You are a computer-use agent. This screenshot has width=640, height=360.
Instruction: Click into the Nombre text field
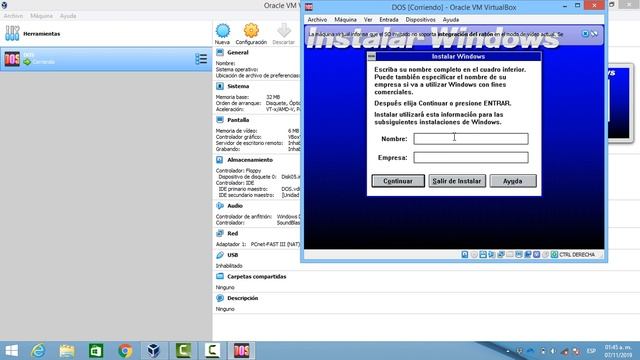pos(471,139)
